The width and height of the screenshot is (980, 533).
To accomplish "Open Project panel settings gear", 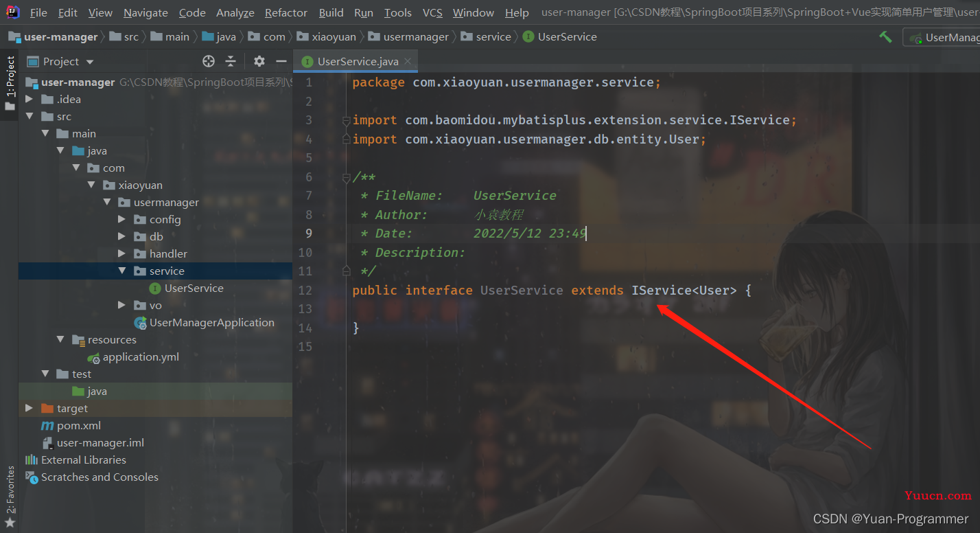I will [x=259, y=61].
